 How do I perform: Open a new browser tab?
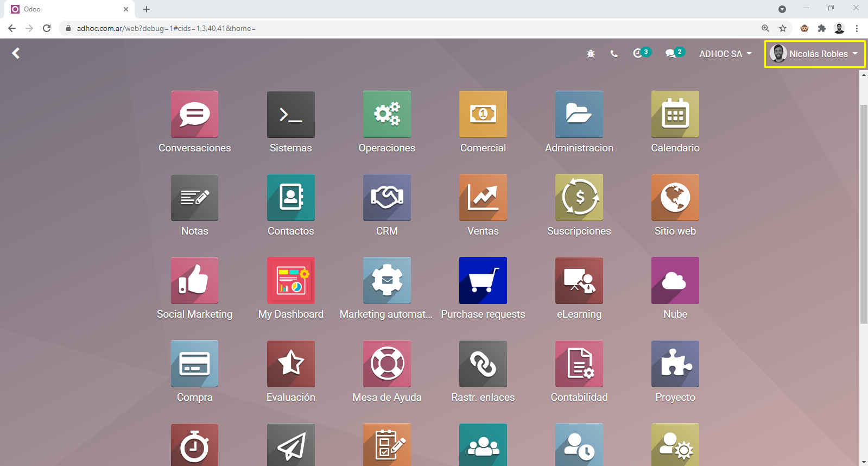tap(147, 9)
